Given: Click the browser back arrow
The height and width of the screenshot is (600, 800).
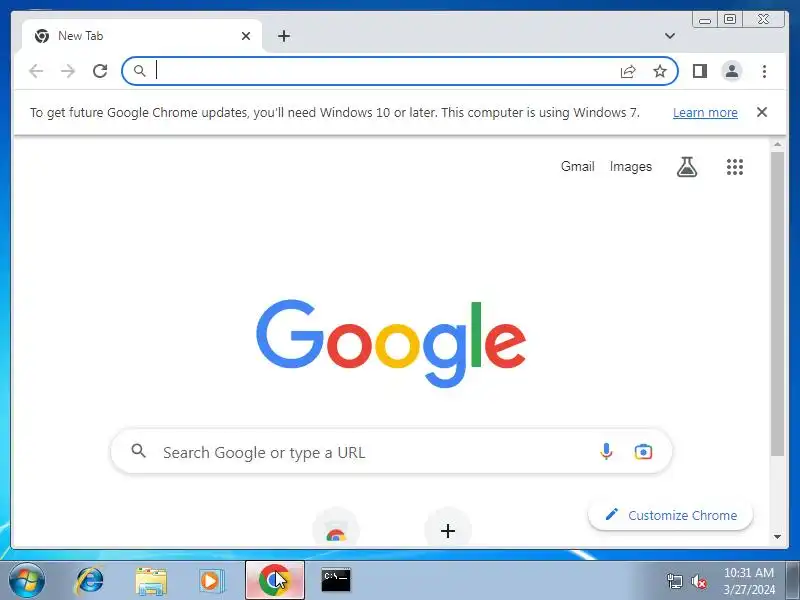Looking at the screenshot, I should coord(36,71).
